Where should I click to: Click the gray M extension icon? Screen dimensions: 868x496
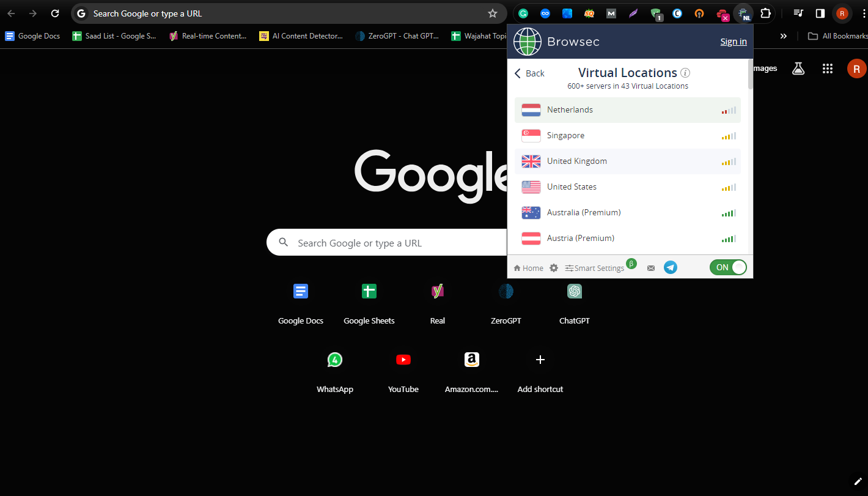[611, 13]
